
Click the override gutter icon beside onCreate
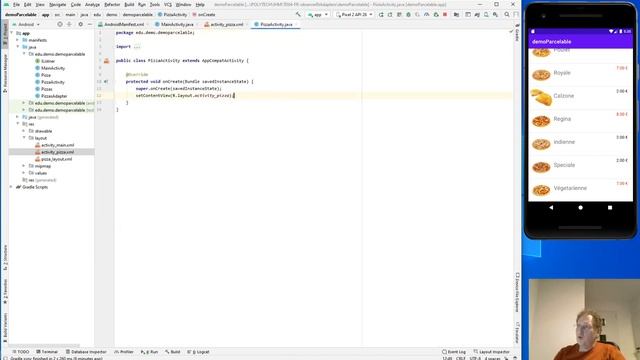tap(106, 82)
